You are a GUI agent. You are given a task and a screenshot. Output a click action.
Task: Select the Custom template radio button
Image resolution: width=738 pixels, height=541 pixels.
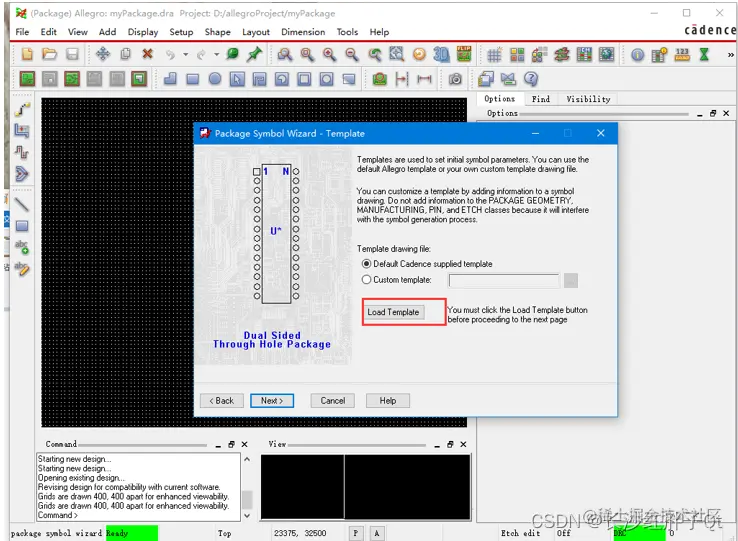coord(366,280)
